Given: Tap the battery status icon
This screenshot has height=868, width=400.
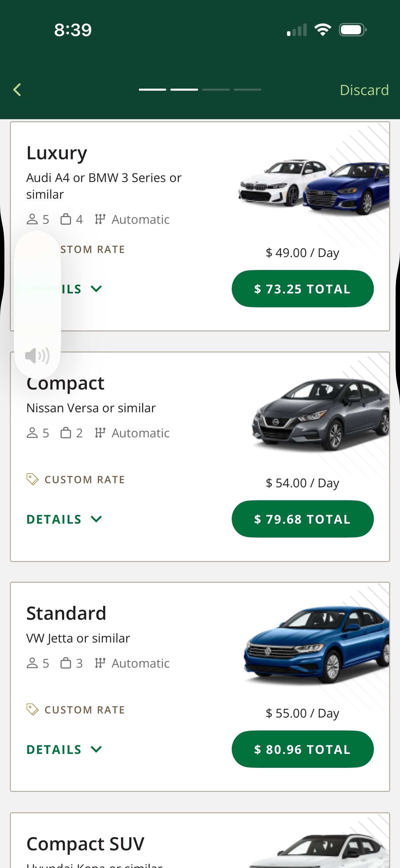Looking at the screenshot, I should click(x=353, y=30).
